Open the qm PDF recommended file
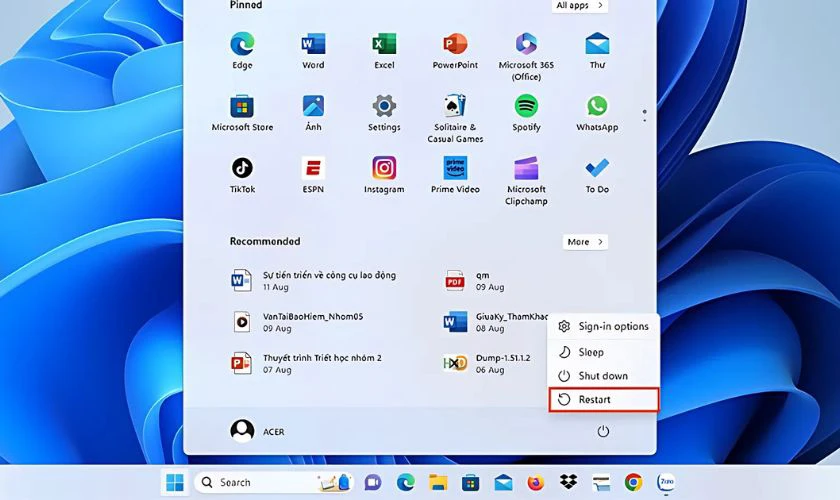 tap(475, 281)
